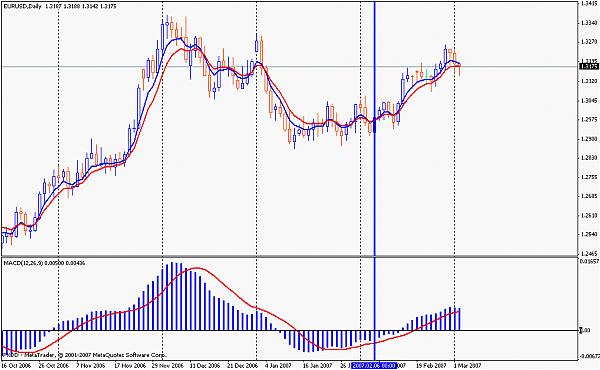
Task: Click the 1.2830 price axis label
Action: (589, 158)
